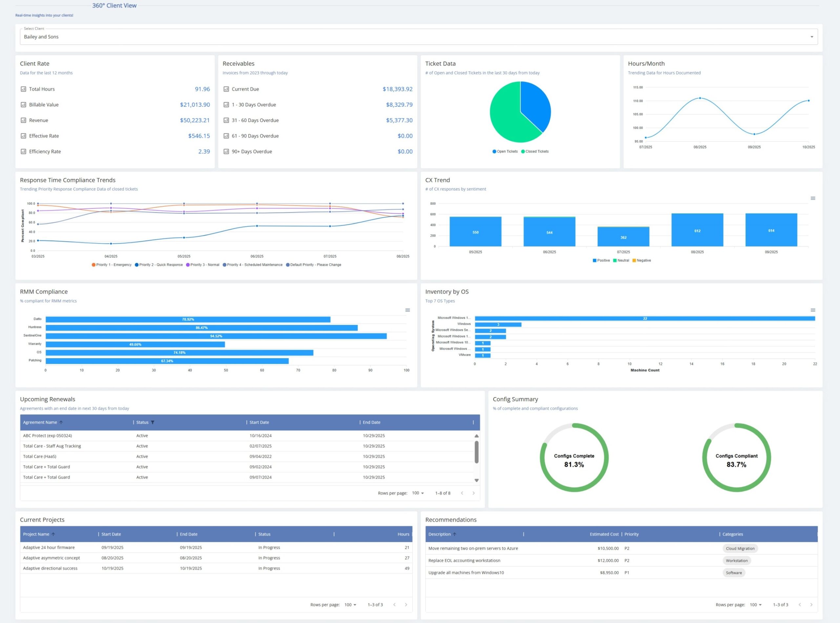
Task: Click the chart icon beside Effective Rate
Action: 23,136
